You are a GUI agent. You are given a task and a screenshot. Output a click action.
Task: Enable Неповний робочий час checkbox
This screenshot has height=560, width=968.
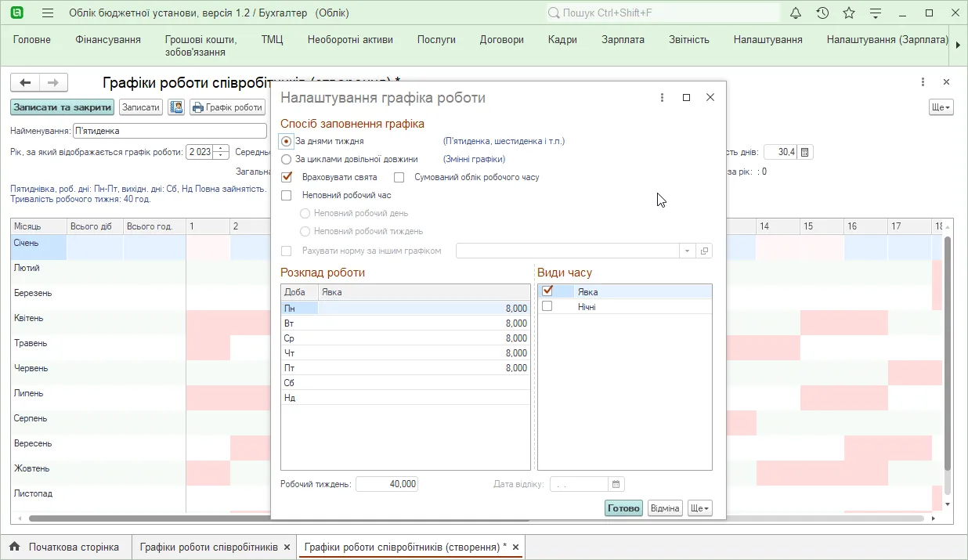(x=287, y=195)
